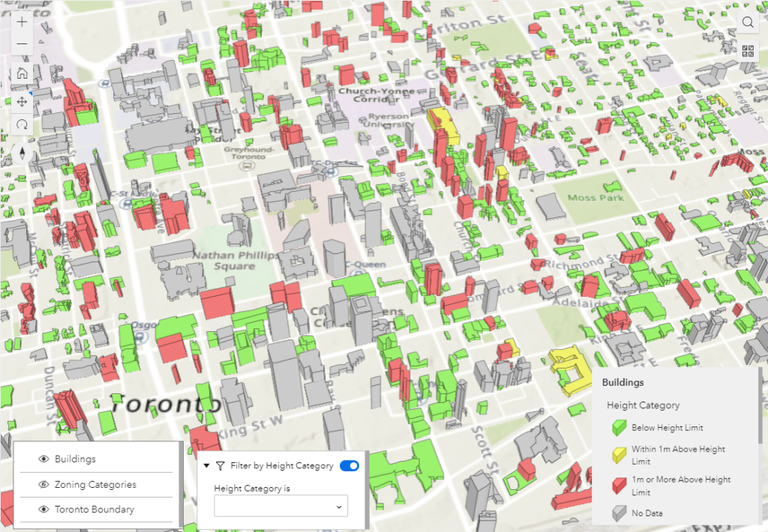The height and width of the screenshot is (532, 768).
Task: Click the Zoning Categories layer label
Action: 97,484
